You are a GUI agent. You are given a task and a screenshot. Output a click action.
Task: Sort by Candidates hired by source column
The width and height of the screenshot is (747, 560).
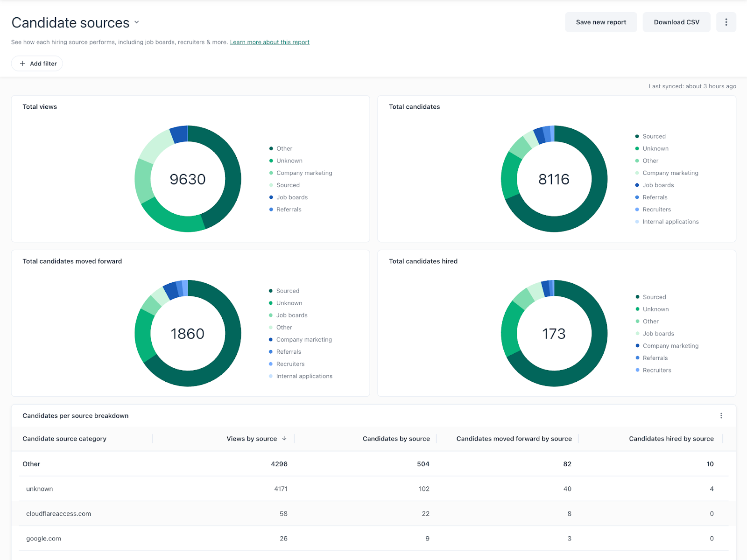(671, 439)
